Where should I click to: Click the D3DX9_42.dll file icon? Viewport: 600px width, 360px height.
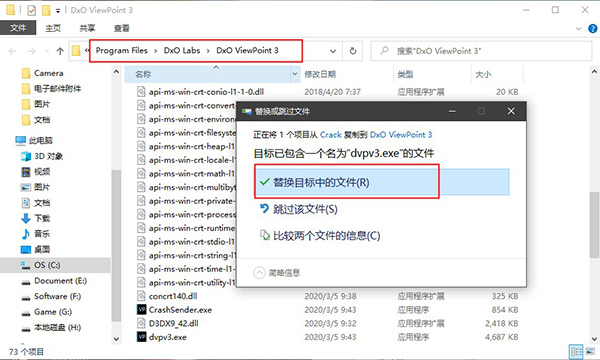pos(142,323)
